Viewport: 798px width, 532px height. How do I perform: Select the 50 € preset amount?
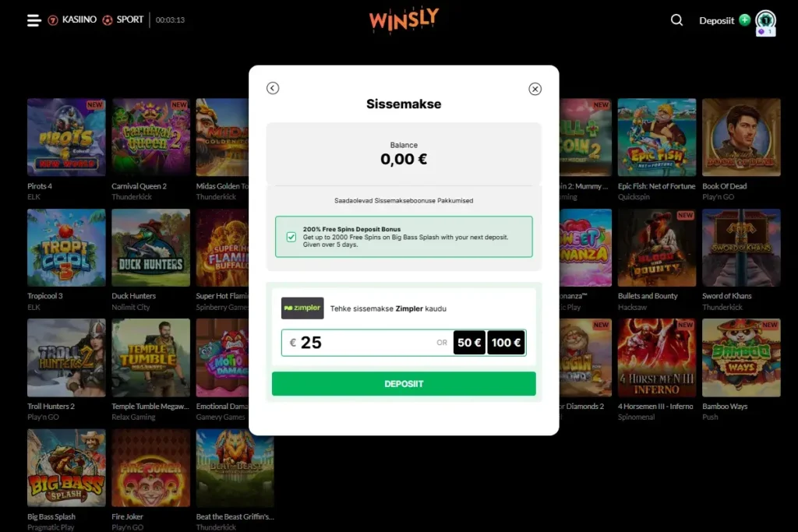[469, 342]
